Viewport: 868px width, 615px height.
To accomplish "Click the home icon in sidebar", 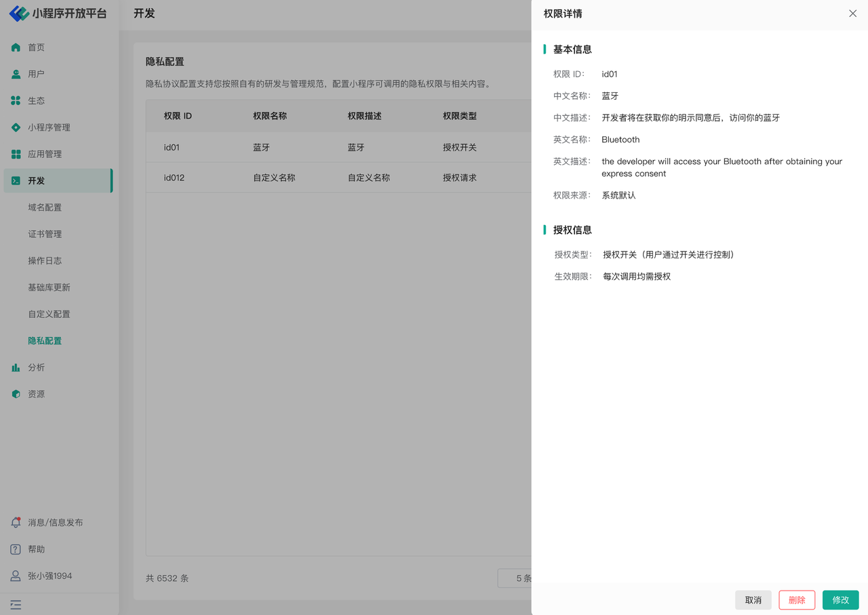I will [16, 47].
